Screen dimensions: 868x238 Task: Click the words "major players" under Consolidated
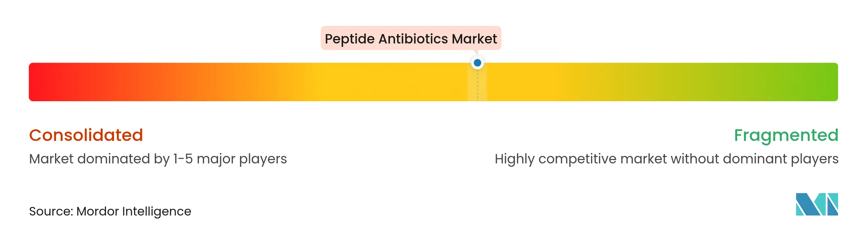pyautogui.click(x=242, y=159)
